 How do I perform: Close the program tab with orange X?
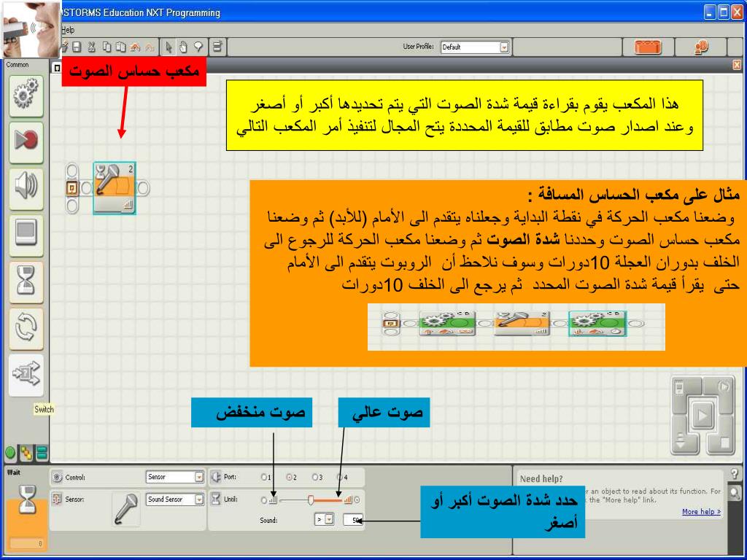click(x=737, y=65)
